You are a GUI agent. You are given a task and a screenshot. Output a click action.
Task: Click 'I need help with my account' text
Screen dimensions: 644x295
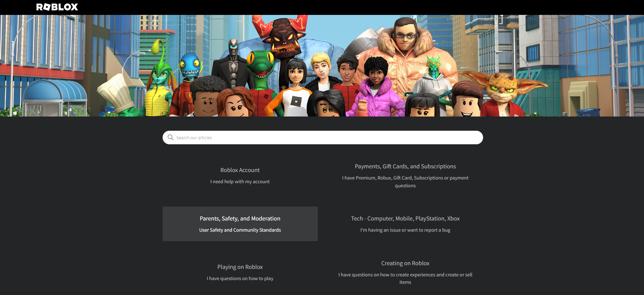[x=240, y=182]
